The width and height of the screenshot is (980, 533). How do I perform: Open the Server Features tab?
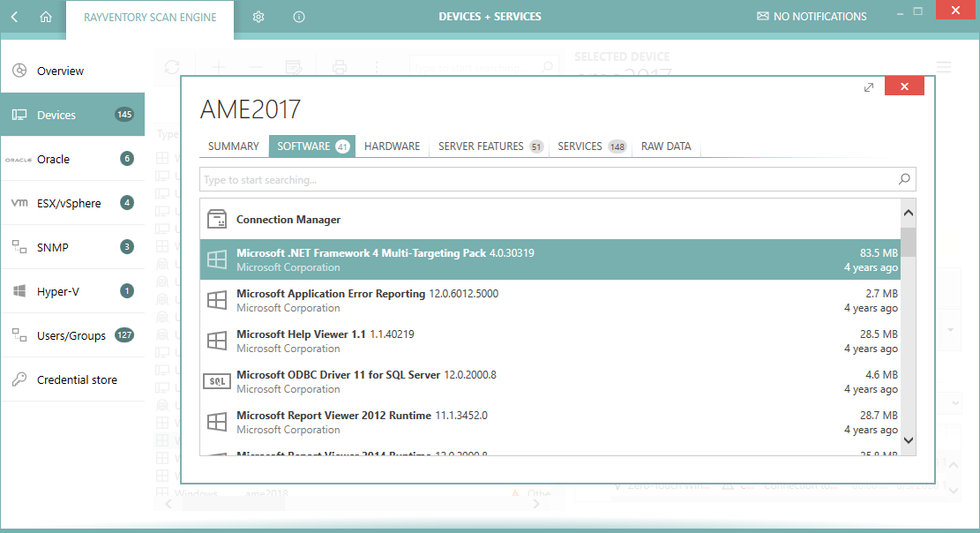tap(490, 146)
